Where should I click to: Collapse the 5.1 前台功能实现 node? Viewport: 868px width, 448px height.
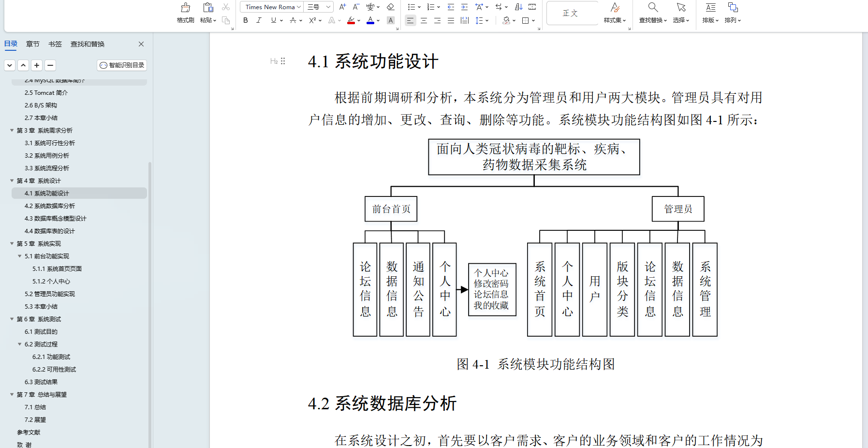20,256
